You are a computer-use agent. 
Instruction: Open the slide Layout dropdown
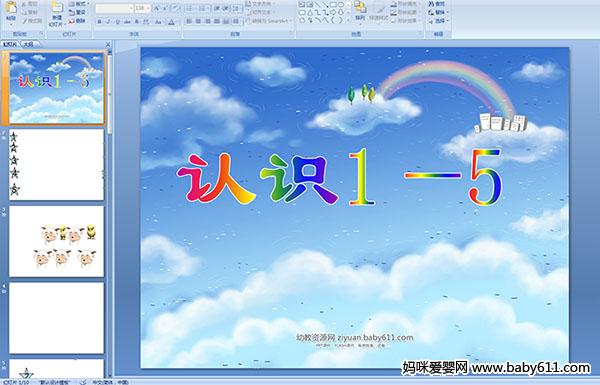click(78, 4)
